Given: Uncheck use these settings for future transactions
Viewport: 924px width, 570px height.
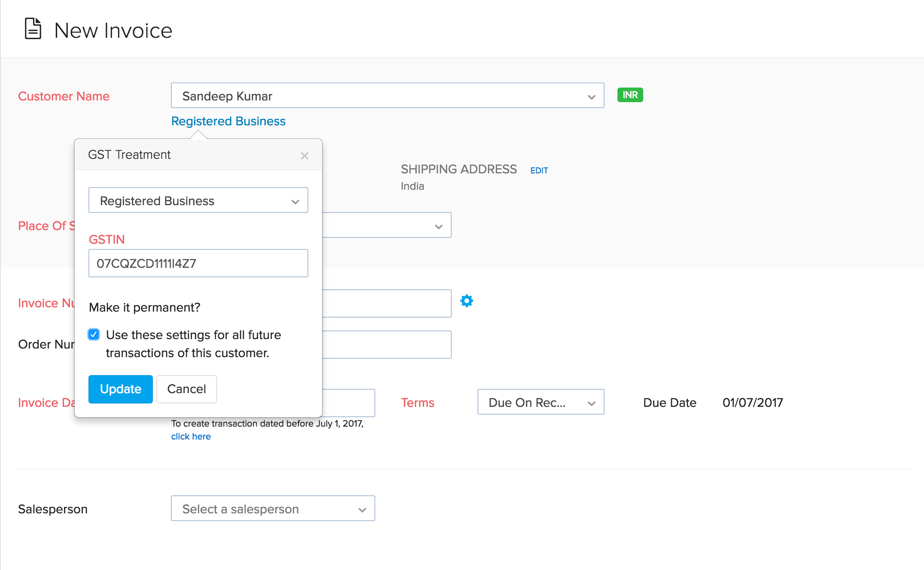Looking at the screenshot, I should pyautogui.click(x=94, y=334).
